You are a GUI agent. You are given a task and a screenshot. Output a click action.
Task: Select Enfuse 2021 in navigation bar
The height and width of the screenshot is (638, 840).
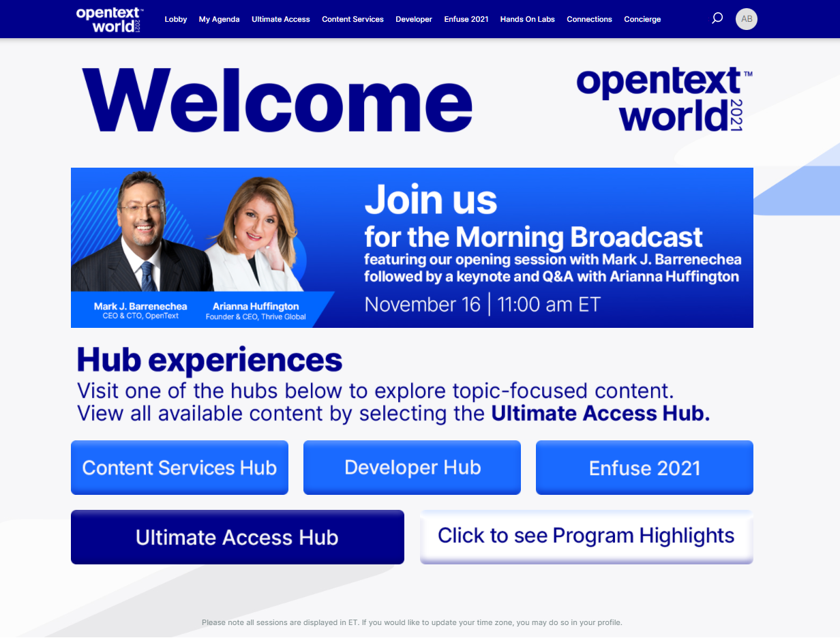point(466,19)
